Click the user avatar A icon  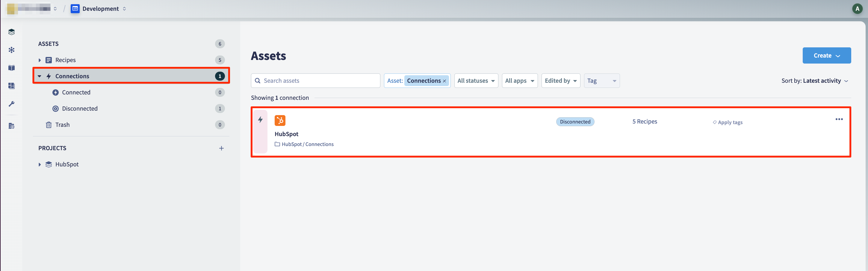click(857, 9)
